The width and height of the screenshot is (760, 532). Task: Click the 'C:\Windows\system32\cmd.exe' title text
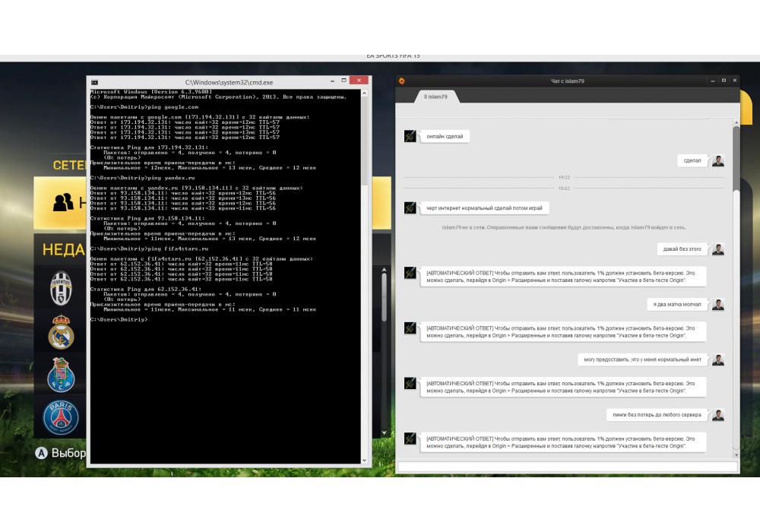pyautogui.click(x=229, y=82)
